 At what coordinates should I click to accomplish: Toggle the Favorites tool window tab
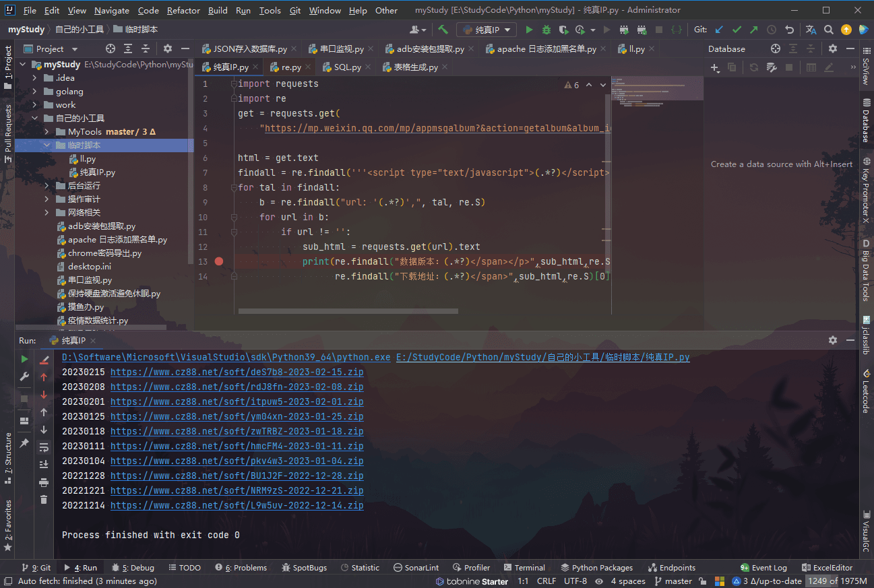click(x=8, y=525)
